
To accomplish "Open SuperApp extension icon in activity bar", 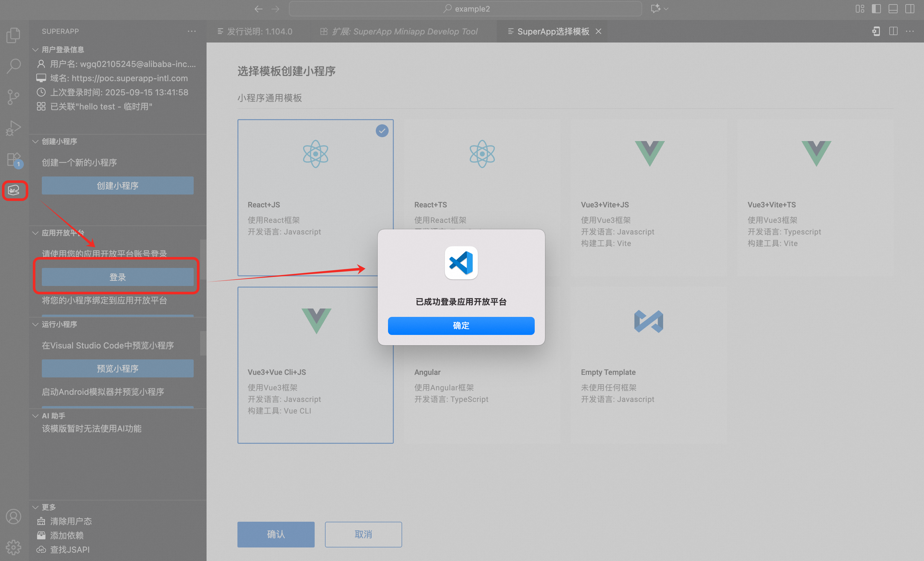I will click(14, 191).
